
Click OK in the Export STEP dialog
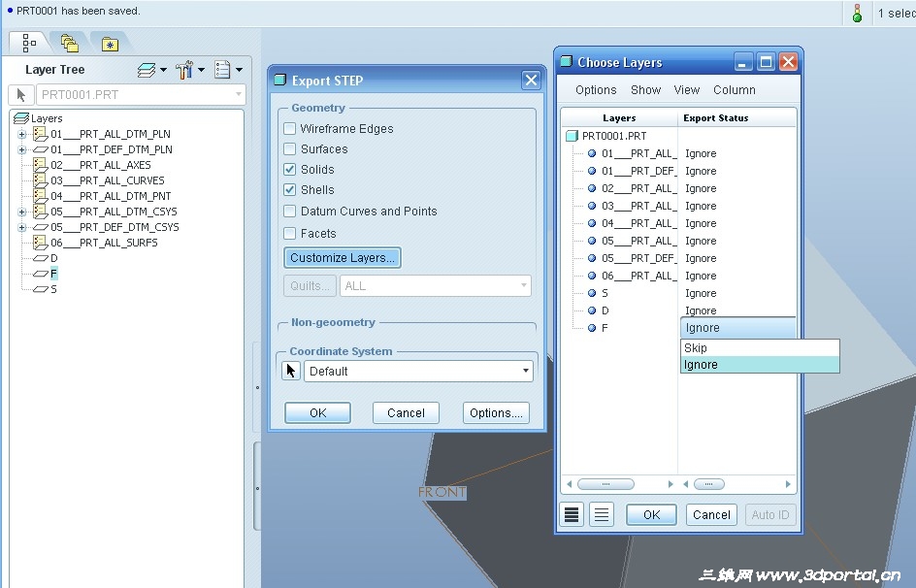(x=318, y=412)
